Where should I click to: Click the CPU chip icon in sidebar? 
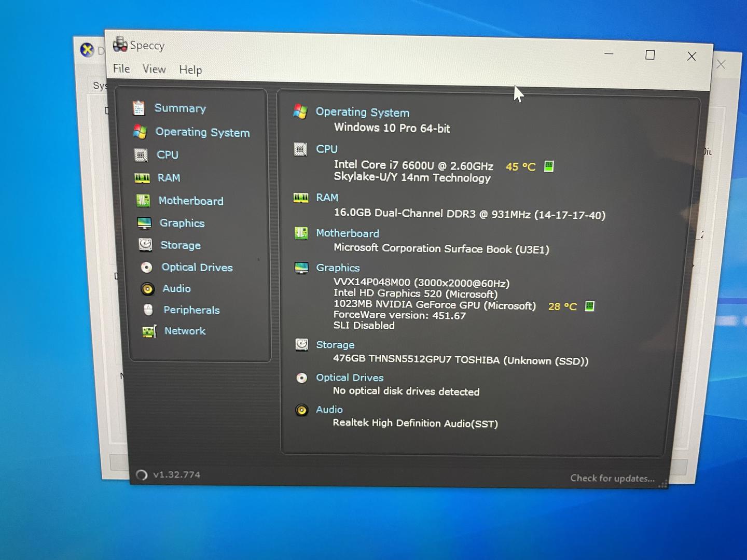[141, 155]
